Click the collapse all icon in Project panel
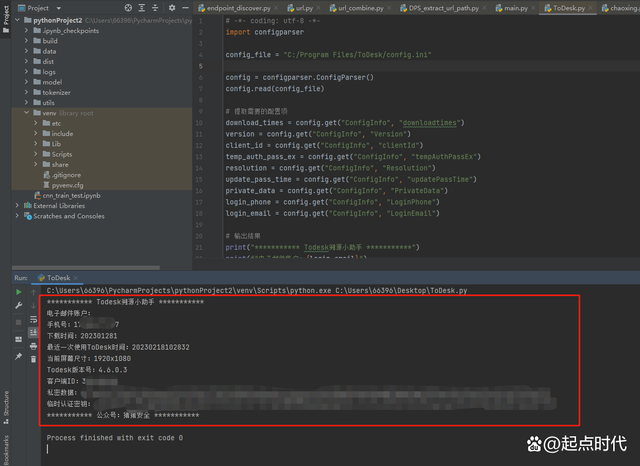Image resolution: width=640 pixels, height=466 pixels. coord(155,8)
